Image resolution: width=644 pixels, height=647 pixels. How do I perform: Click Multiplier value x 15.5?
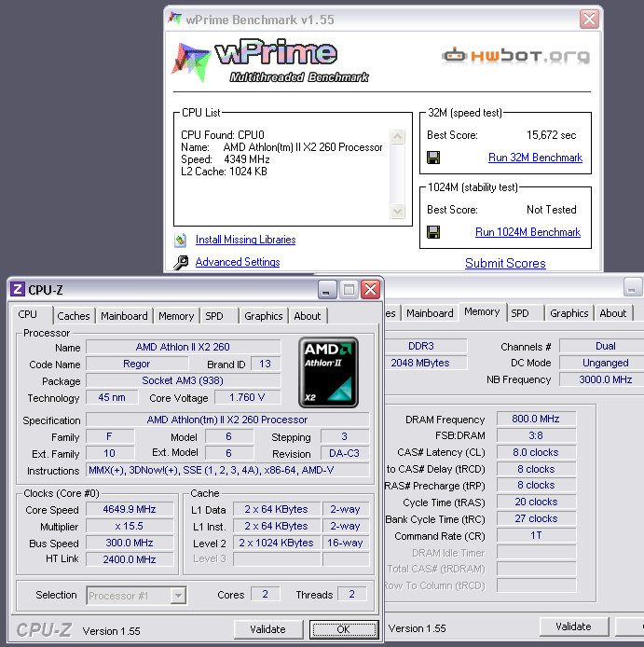[x=130, y=526]
